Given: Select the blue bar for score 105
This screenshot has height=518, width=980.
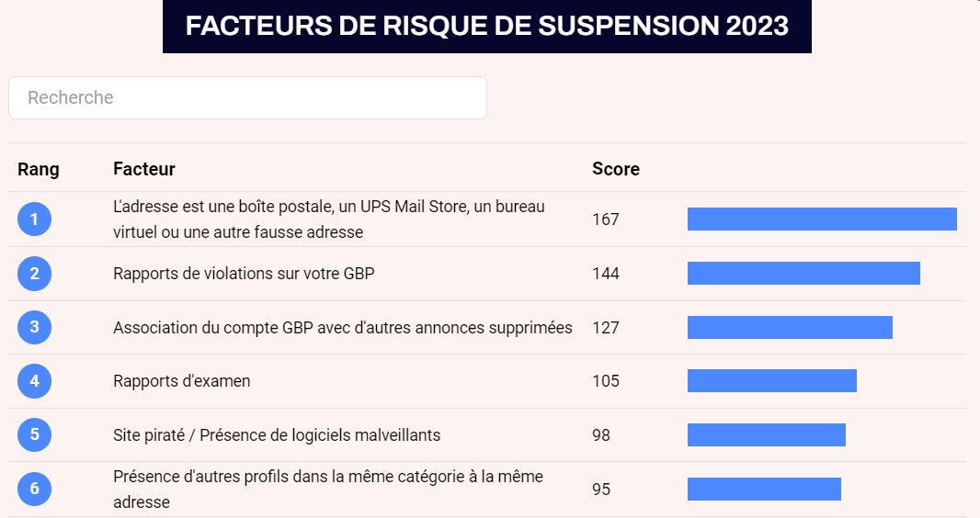Looking at the screenshot, I should pyautogui.click(x=772, y=380).
